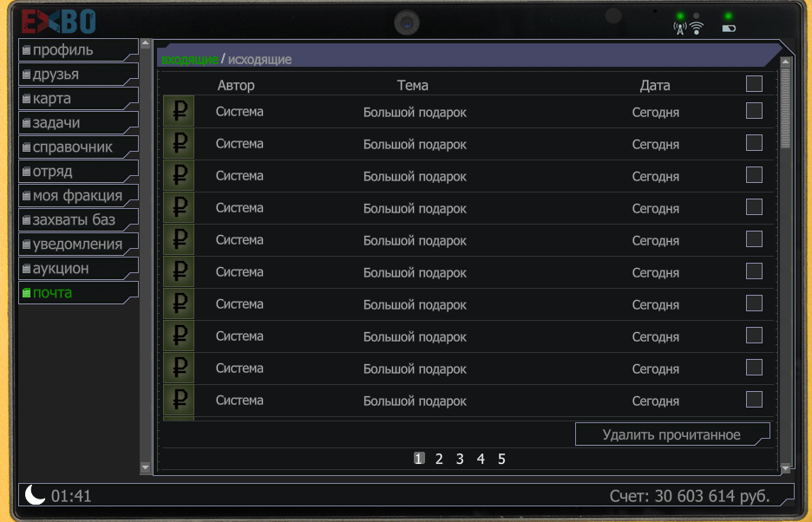Click the ruble icon of the third message

179,175
